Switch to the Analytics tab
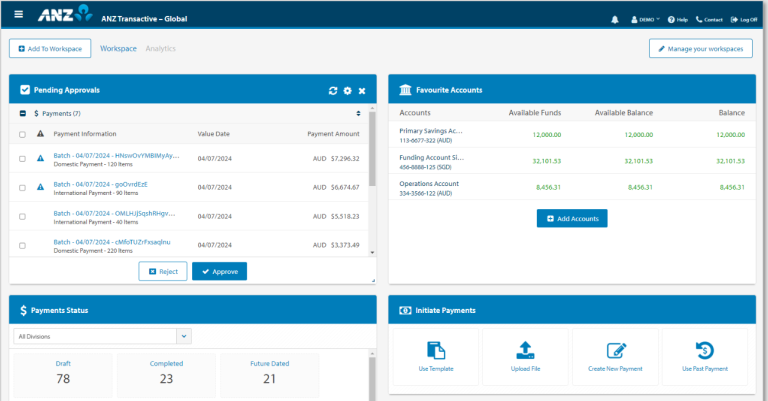The image size is (768, 401). (161, 48)
